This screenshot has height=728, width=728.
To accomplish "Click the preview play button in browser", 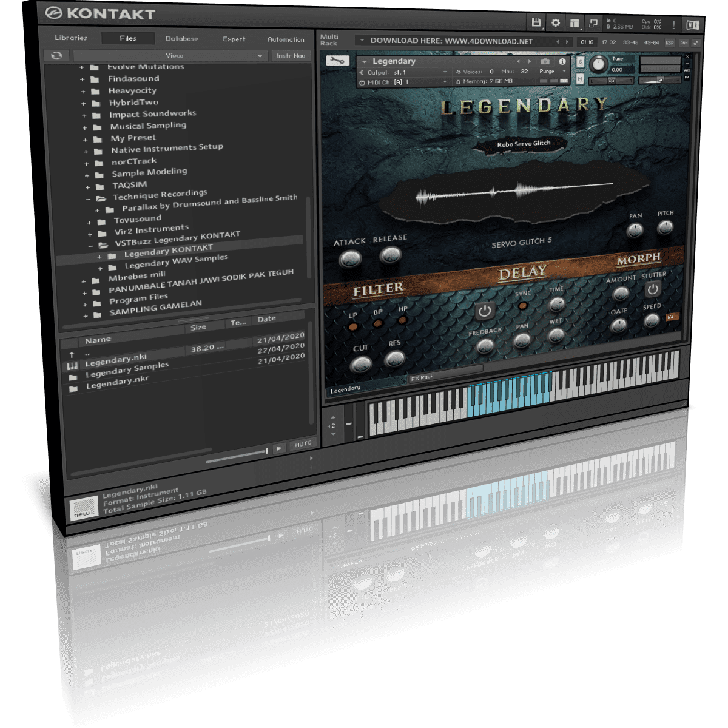I will 279,448.
